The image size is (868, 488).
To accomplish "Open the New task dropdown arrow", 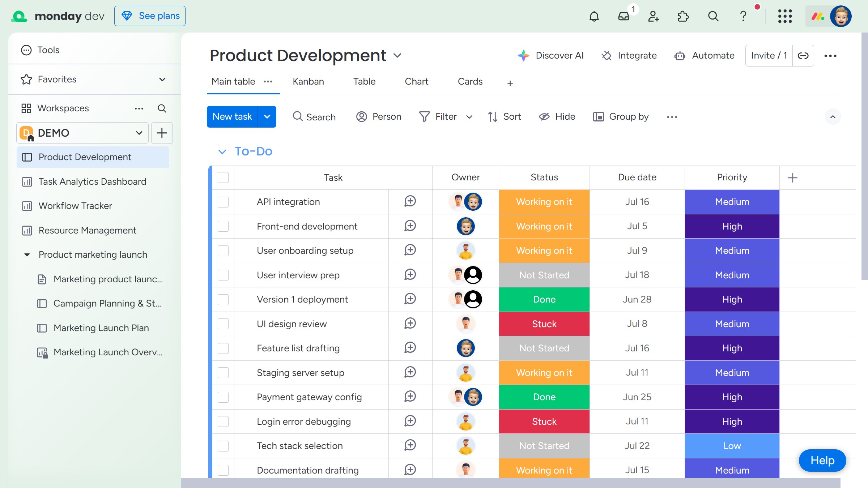I will pos(267,117).
